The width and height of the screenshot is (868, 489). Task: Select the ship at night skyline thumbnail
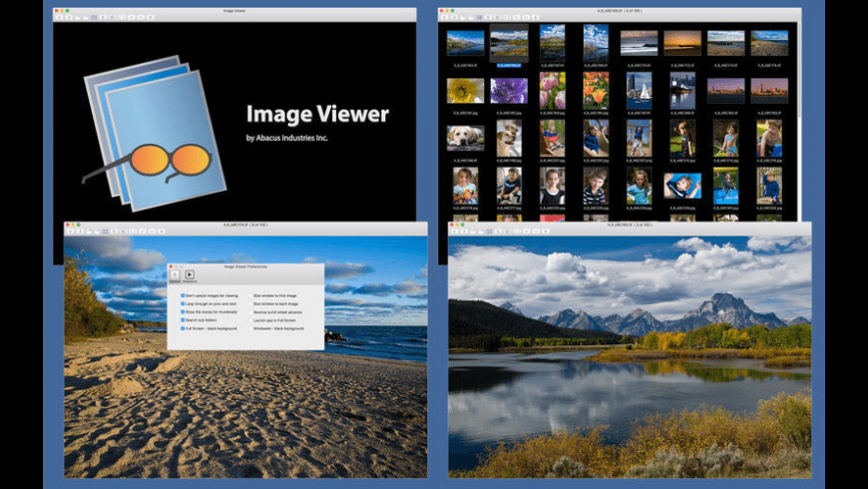[x=682, y=90]
